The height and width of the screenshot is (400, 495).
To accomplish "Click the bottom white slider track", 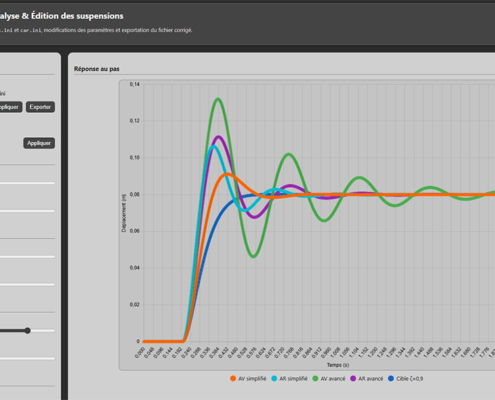I will tap(27, 359).
